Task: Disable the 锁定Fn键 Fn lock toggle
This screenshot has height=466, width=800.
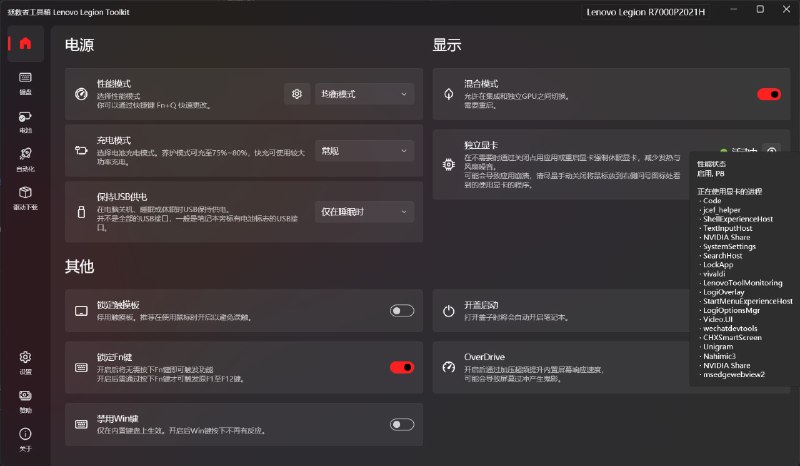Action: click(x=402, y=367)
